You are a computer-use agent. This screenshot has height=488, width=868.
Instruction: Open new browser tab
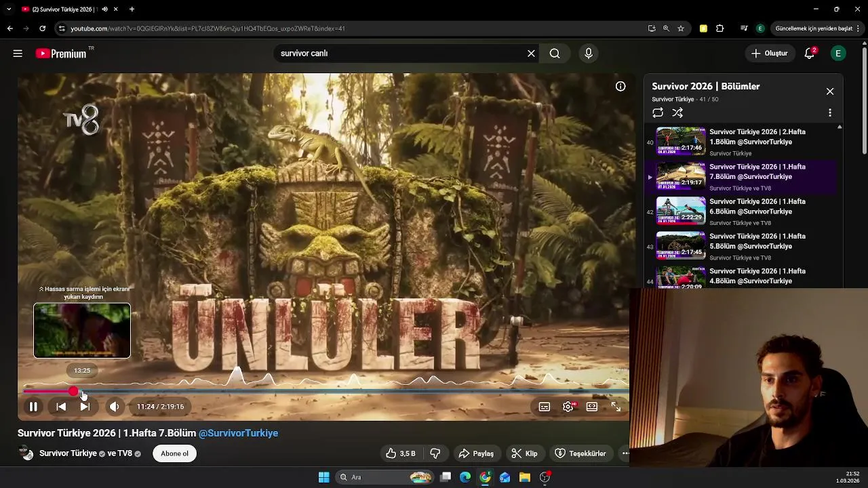tap(132, 9)
